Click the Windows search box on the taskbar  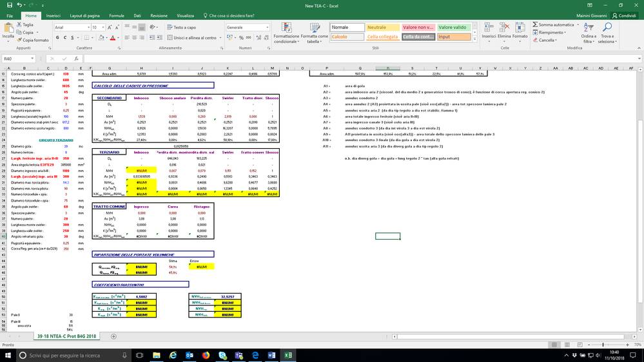click(x=73, y=355)
